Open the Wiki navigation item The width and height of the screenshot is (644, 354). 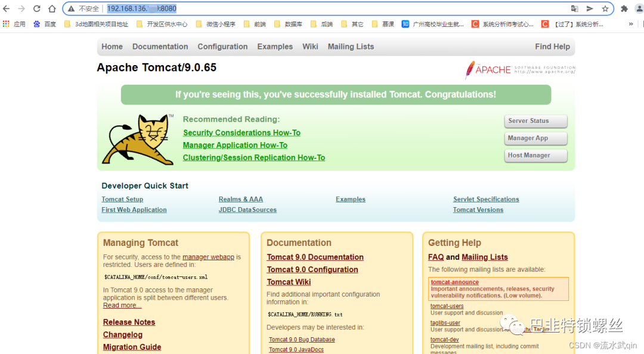[x=310, y=47]
